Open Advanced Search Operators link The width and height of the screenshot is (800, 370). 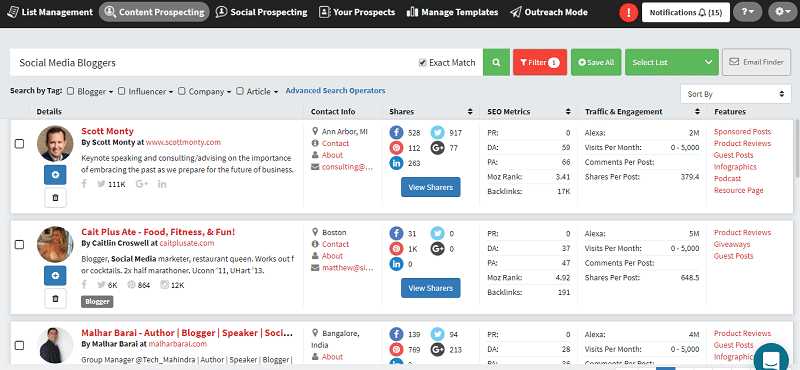(x=335, y=90)
